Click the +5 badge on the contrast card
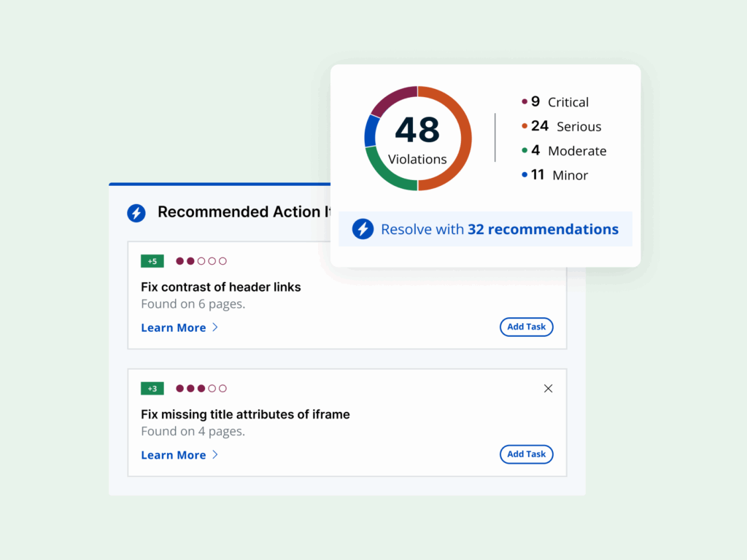The width and height of the screenshot is (747, 560). (152, 260)
